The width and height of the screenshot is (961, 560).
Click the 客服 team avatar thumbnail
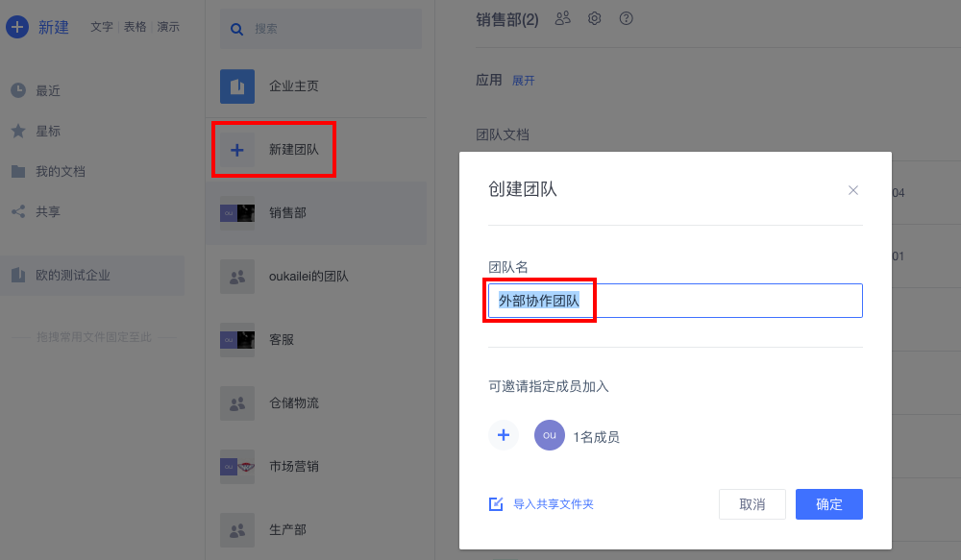[237, 339]
